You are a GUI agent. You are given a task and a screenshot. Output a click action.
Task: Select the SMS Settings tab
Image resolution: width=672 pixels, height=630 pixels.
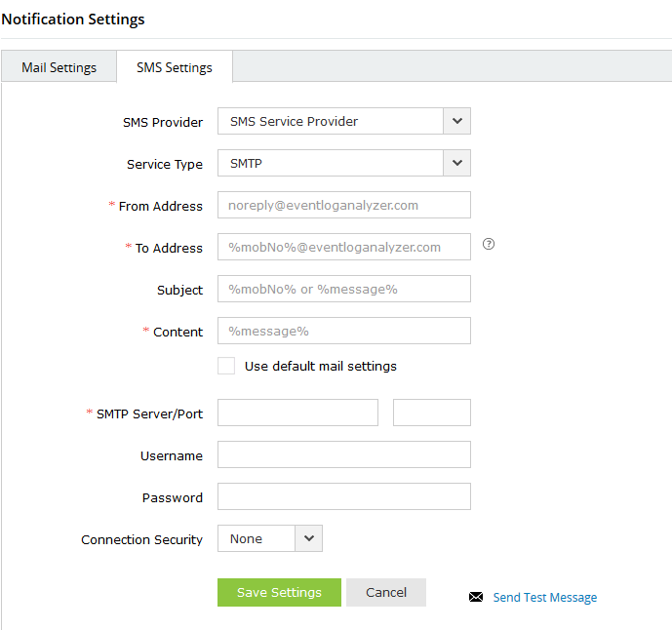[175, 67]
